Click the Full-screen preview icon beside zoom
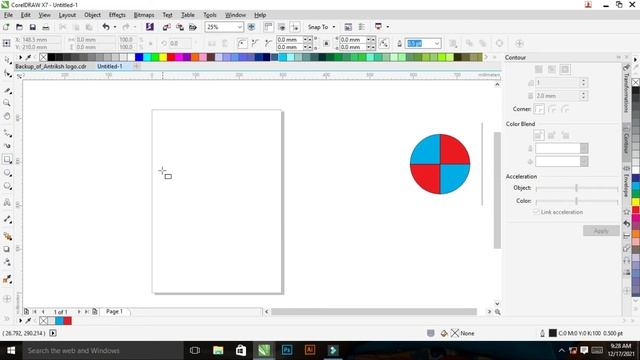 click(251, 27)
